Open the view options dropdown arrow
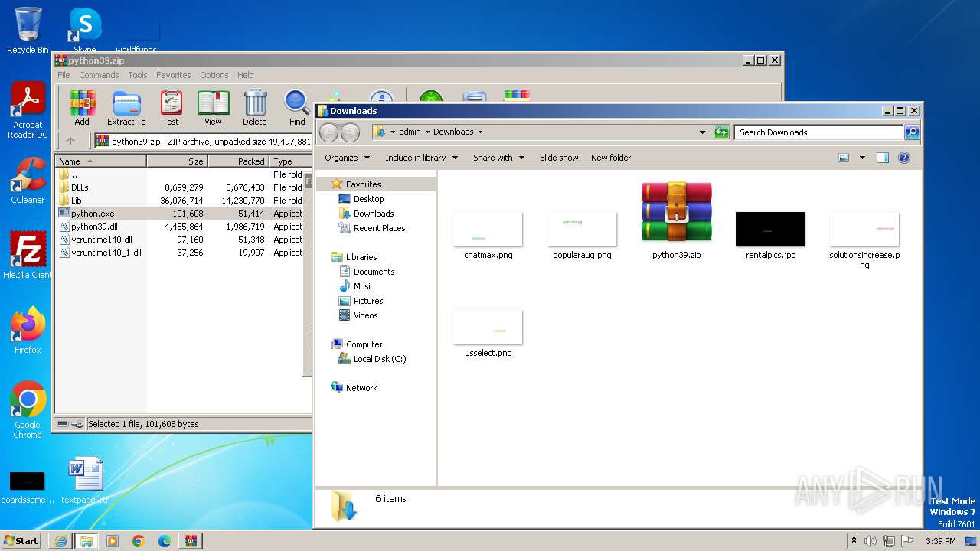980x551 pixels. click(862, 158)
